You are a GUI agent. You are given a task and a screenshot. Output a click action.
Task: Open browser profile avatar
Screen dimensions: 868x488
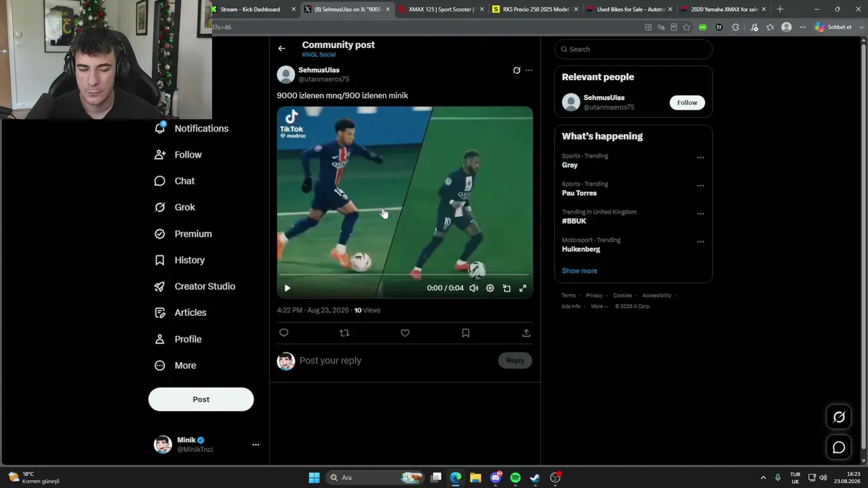click(x=787, y=27)
